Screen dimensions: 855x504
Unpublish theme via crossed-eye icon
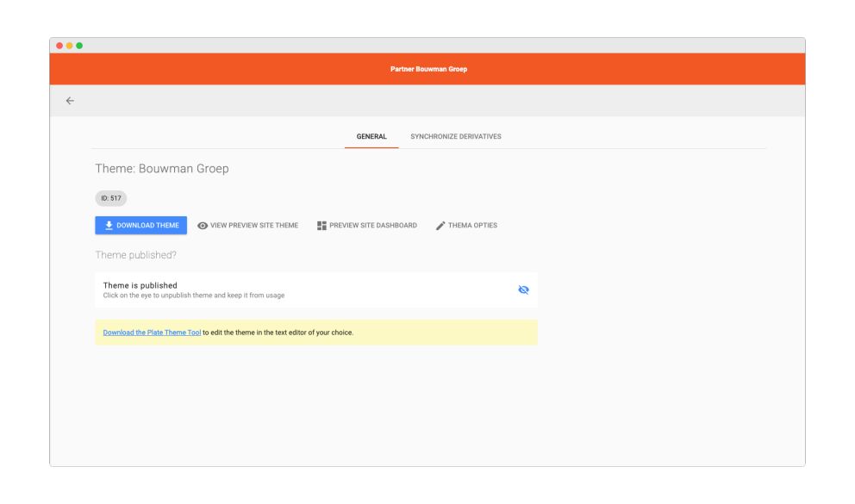click(x=523, y=289)
